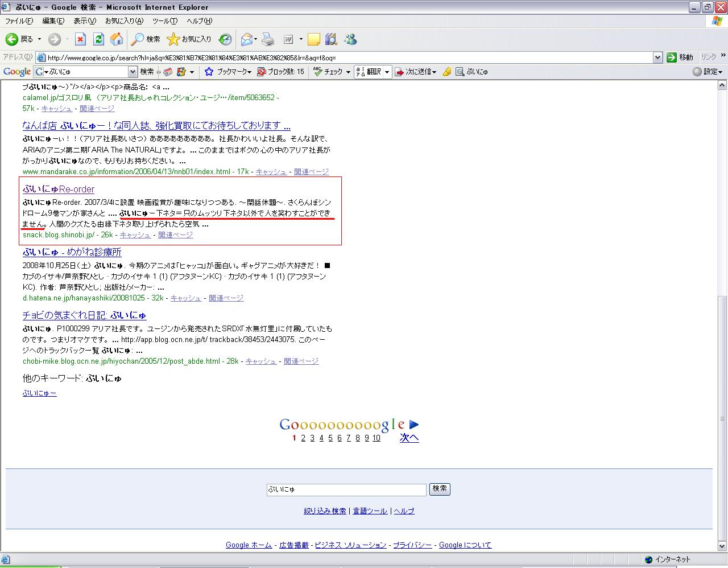Expand the Translate (翻訳) dropdown arrow
The height and width of the screenshot is (568, 728).
tap(387, 72)
